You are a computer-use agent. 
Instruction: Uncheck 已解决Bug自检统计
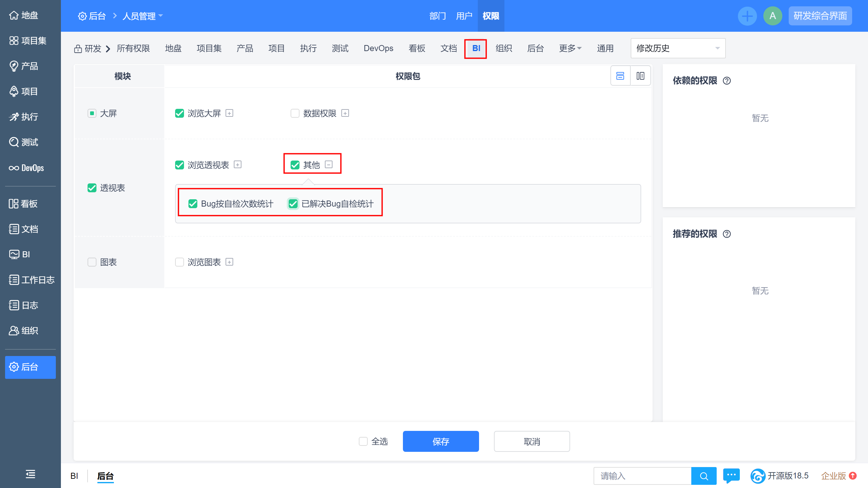(x=293, y=204)
